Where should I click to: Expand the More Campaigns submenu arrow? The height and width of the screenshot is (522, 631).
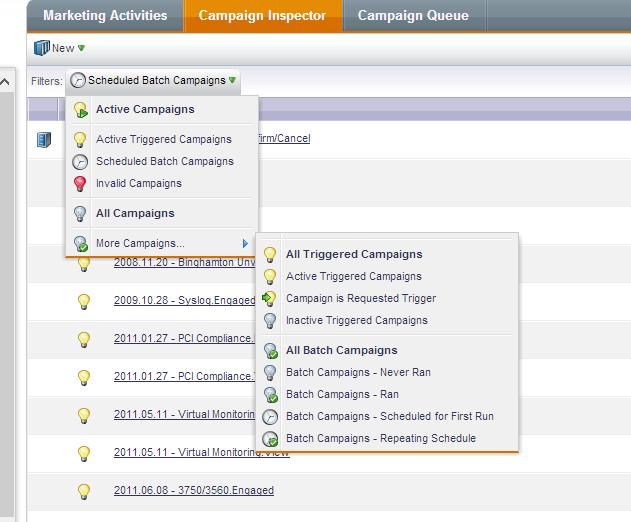point(245,243)
